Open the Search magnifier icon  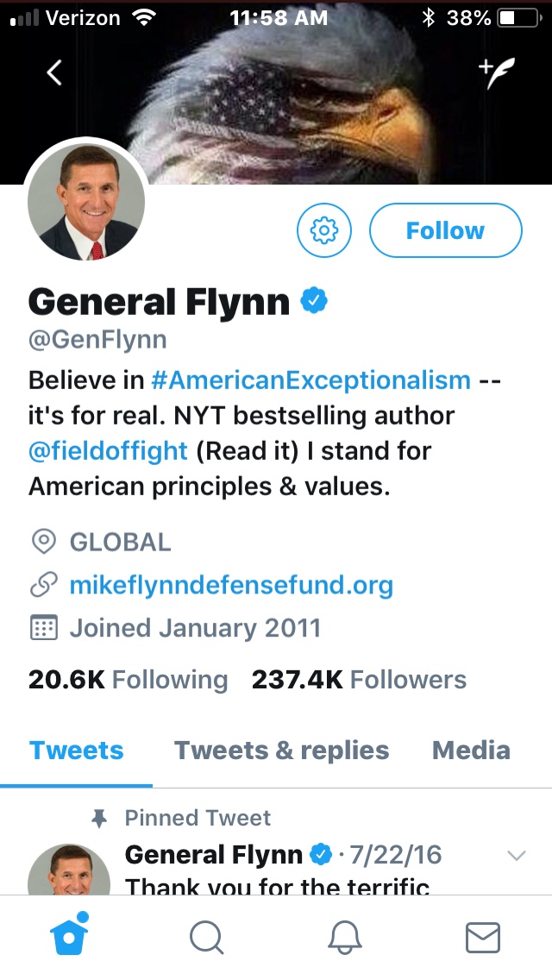[x=207, y=938]
